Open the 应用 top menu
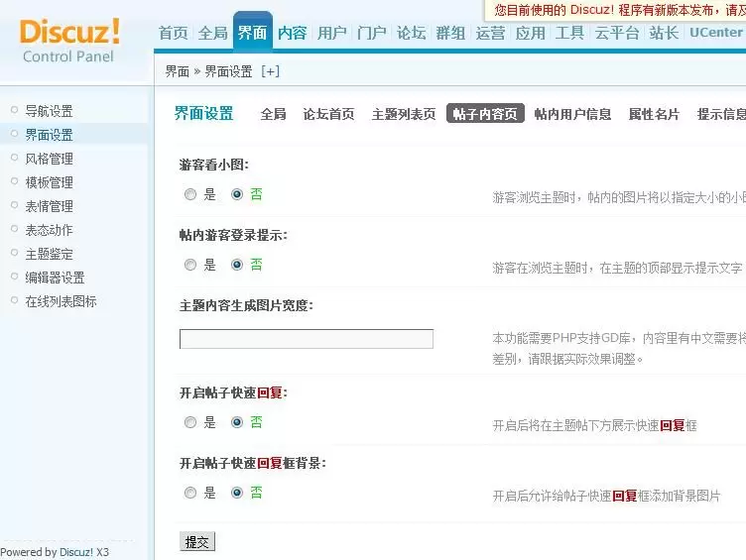Image resolution: width=746 pixels, height=560 pixels. coord(530,33)
